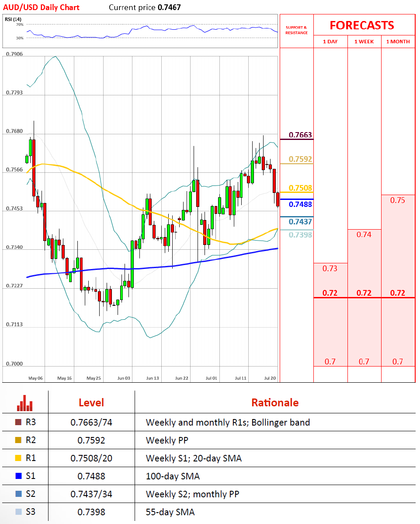
Task: Select the bright blue S1 swatch
Action: pos(18,476)
